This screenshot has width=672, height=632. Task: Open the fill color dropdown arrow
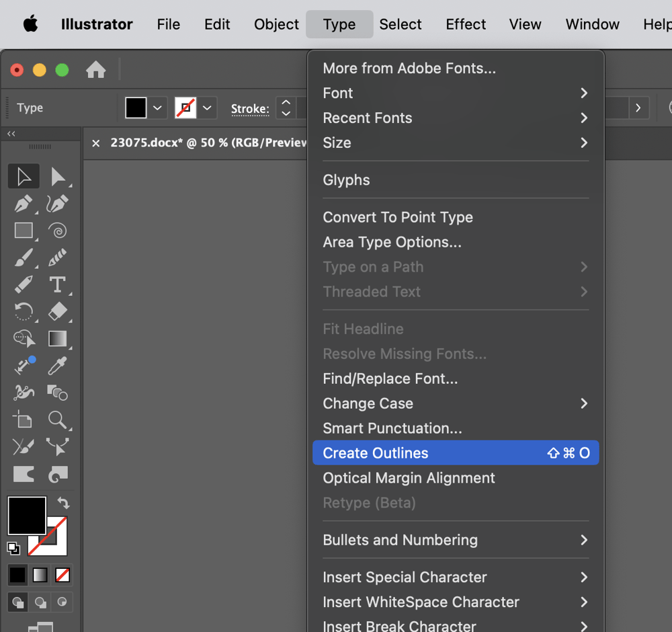157,108
